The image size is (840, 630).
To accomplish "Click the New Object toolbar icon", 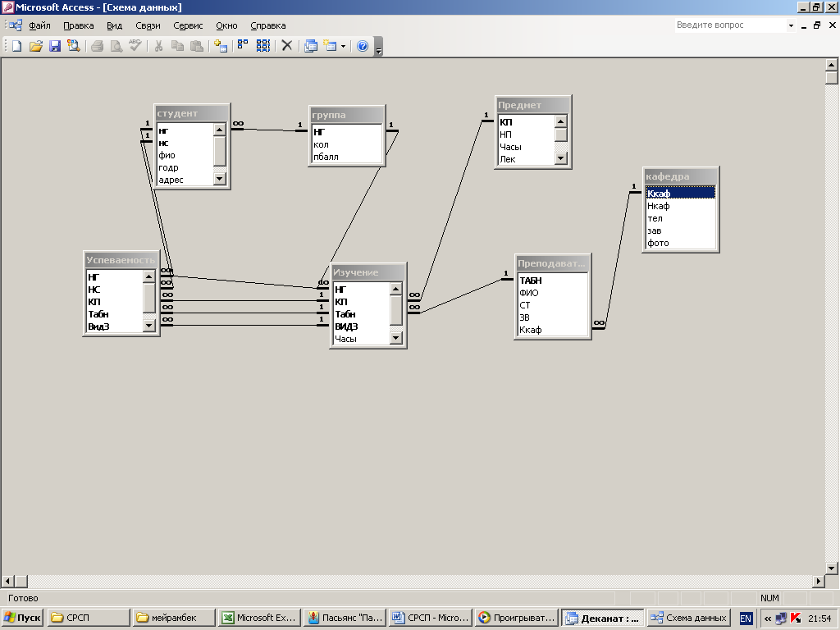I will tap(330, 46).
